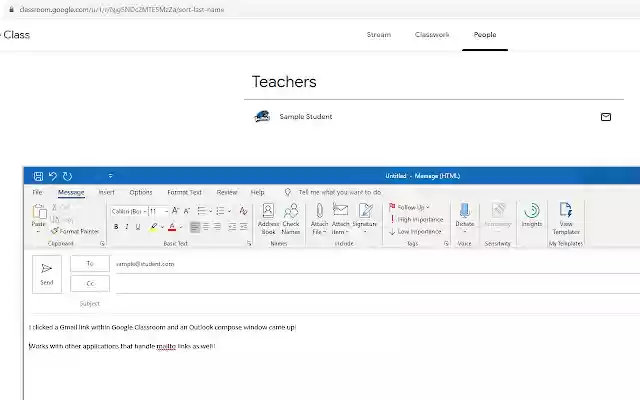Open the Classwork tab in Google Classroom
The width and height of the screenshot is (640, 400).
pos(432,35)
